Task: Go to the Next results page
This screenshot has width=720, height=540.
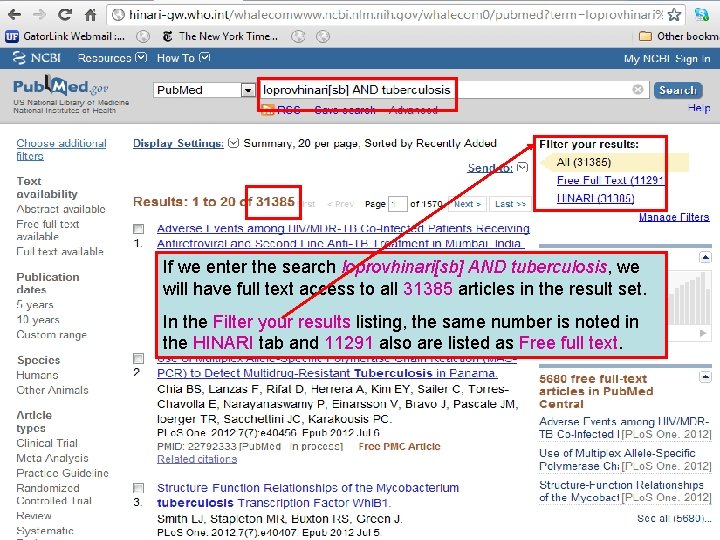Action: click(467, 204)
